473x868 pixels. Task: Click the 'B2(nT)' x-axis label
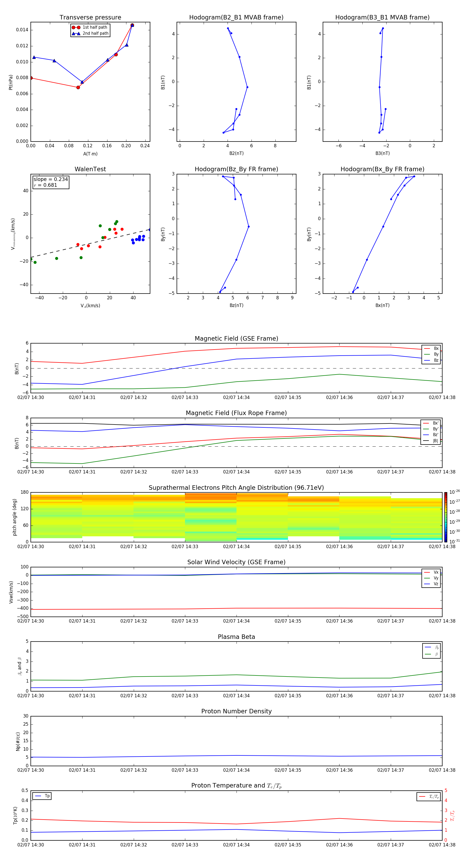pos(236,154)
